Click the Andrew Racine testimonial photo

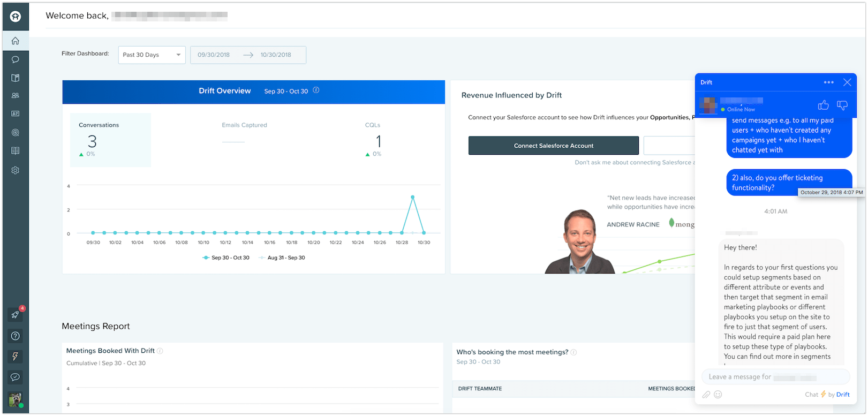(580, 241)
